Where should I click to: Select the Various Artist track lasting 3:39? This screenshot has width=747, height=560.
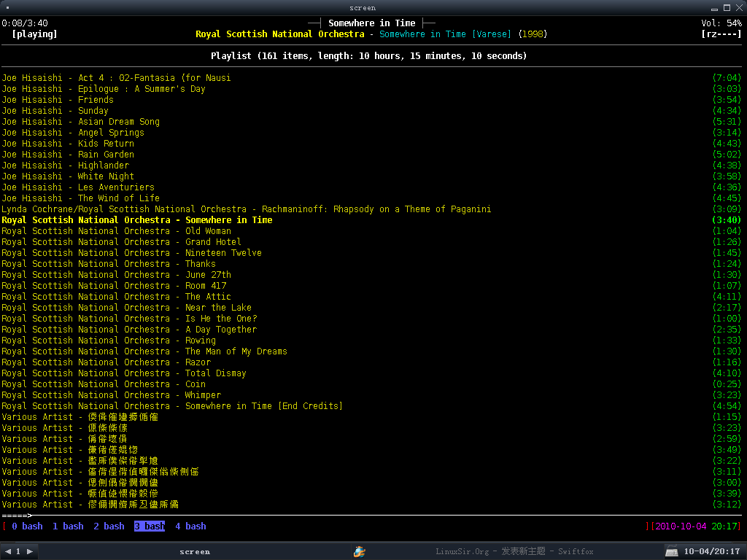pyautogui.click(x=371, y=494)
